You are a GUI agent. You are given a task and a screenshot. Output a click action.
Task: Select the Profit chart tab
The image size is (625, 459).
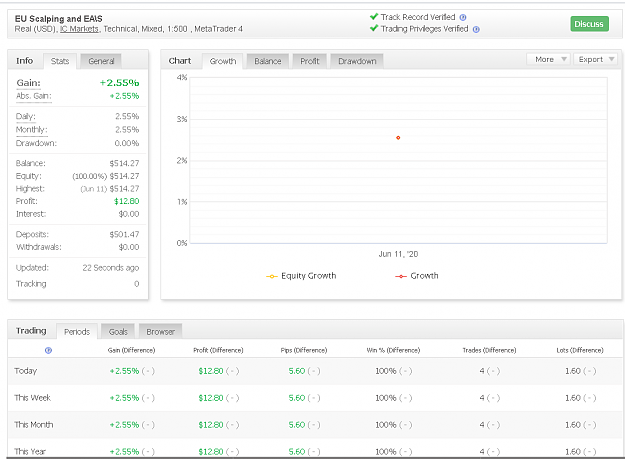[309, 61]
